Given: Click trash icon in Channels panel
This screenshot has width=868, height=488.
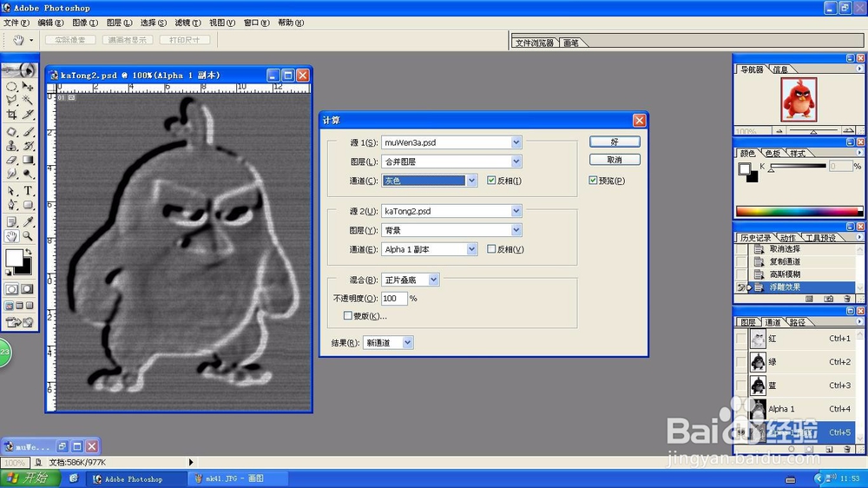Looking at the screenshot, I should (x=847, y=449).
